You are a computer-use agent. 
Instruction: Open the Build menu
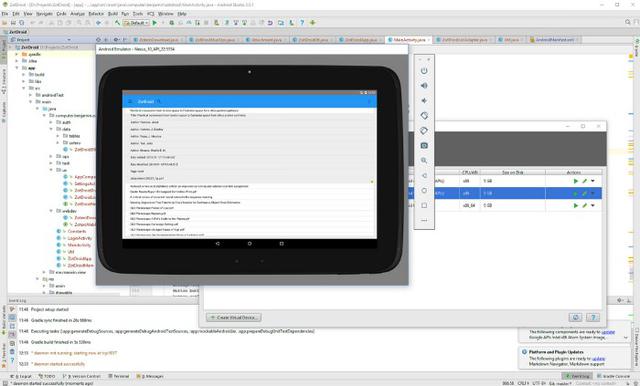[113, 14]
